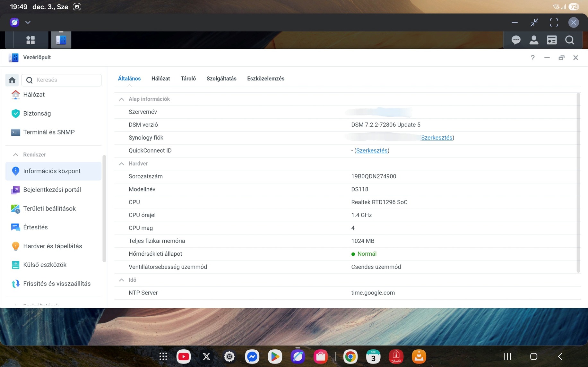Collapse the Alap információk section
The width and height of the screenshot is (588, 367).
point(121,99)
